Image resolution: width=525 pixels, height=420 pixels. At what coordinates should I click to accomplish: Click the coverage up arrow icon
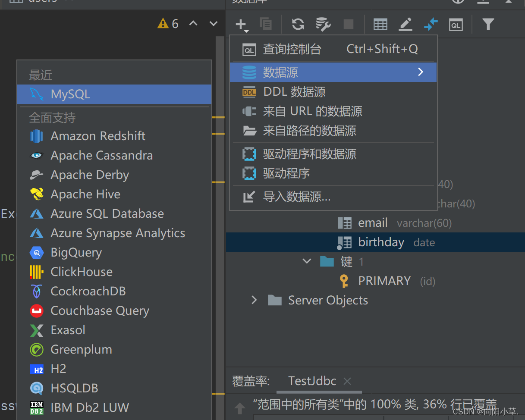click(240, 408)
